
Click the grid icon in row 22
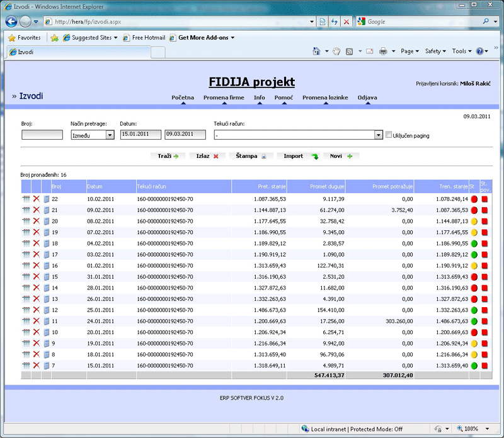tap(26, 199)
